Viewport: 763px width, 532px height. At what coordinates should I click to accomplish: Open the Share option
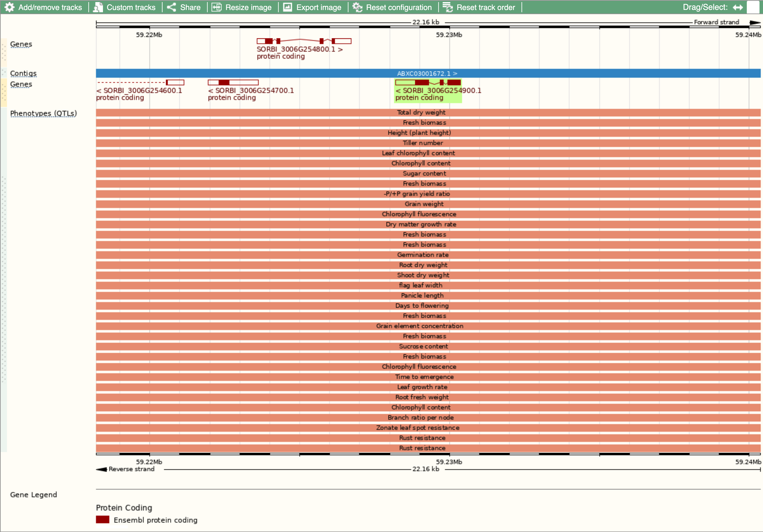click(190, 7)
